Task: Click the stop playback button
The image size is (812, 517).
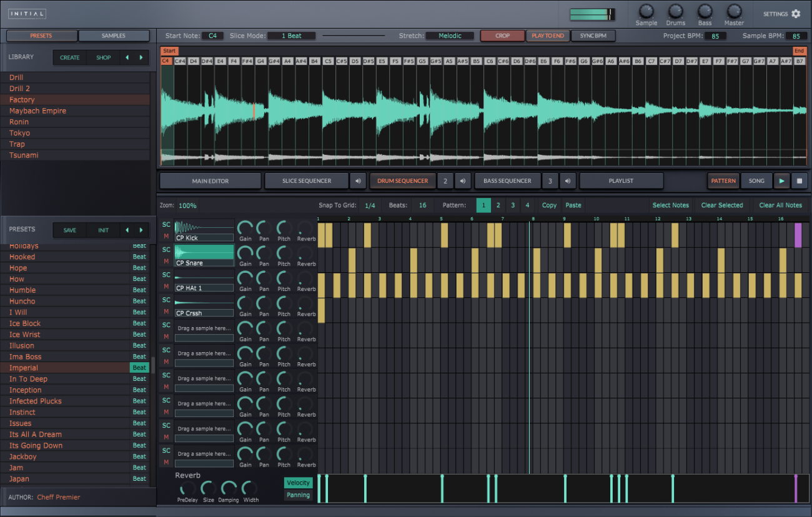Action: [800, 180]
